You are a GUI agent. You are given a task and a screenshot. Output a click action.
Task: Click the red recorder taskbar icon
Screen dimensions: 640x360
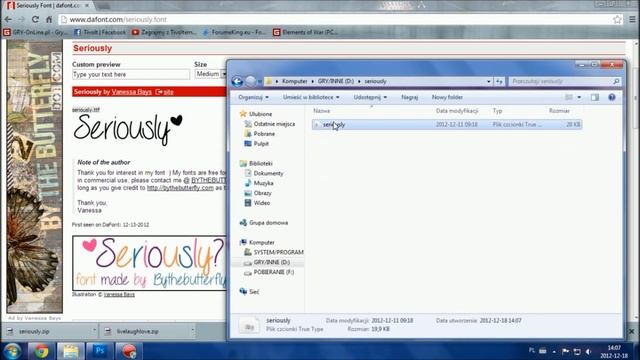pos(129,351)
